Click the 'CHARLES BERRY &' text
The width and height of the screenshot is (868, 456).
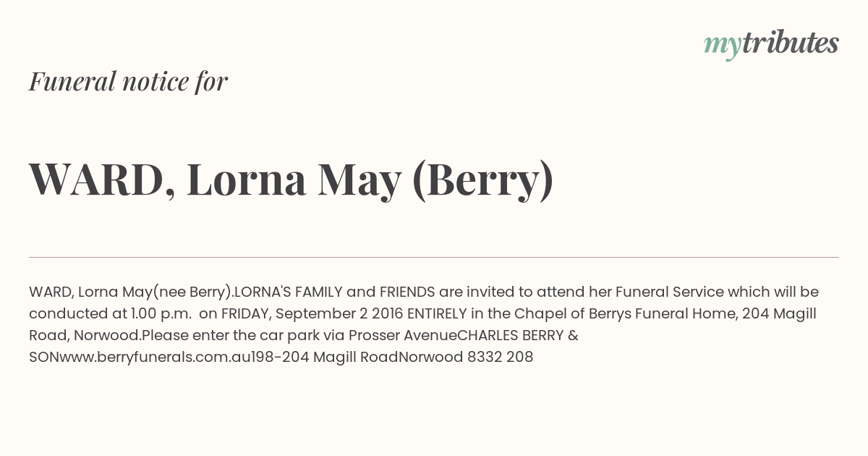click(519, 335)
